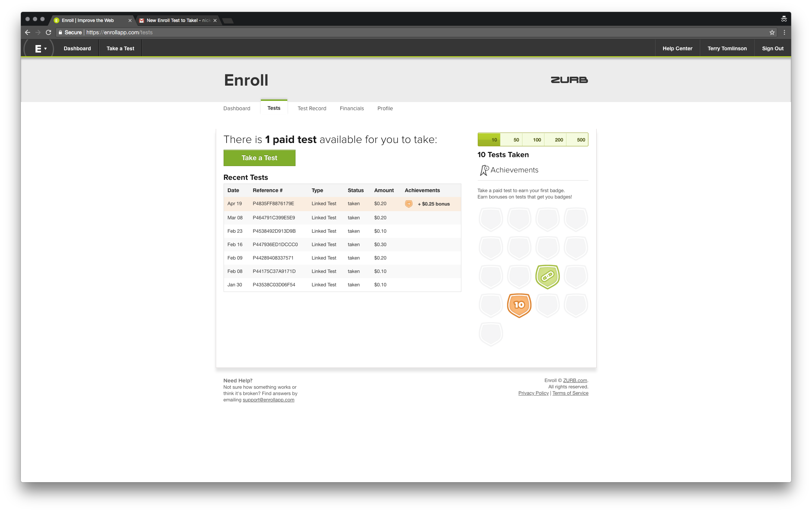Click Sign Out
The image size is (812, 512).
point(772,48)
